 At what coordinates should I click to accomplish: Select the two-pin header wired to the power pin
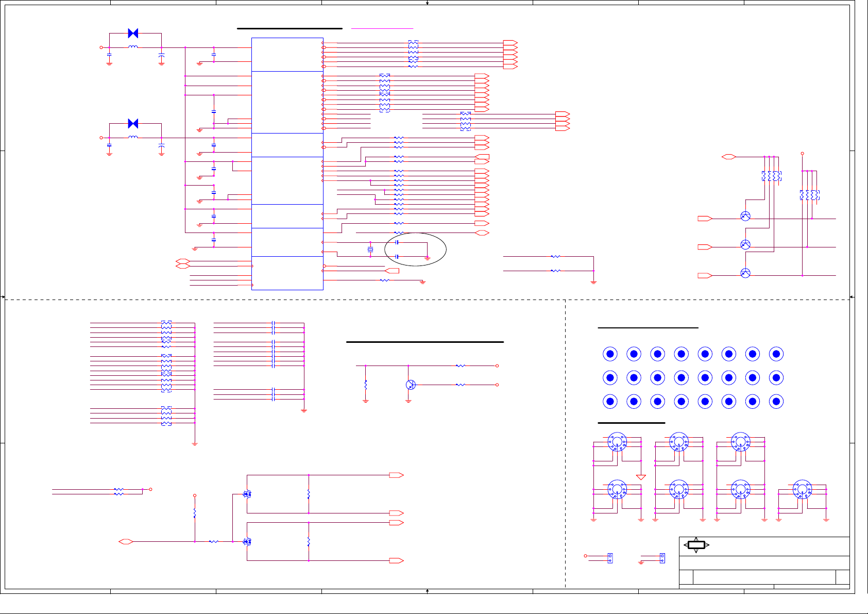610,558
